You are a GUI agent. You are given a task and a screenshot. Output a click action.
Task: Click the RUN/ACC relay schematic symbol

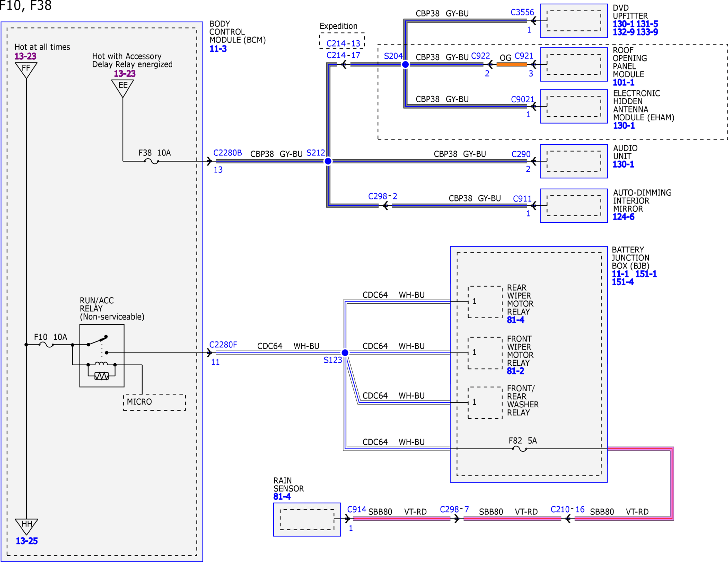tap(102, 356)
